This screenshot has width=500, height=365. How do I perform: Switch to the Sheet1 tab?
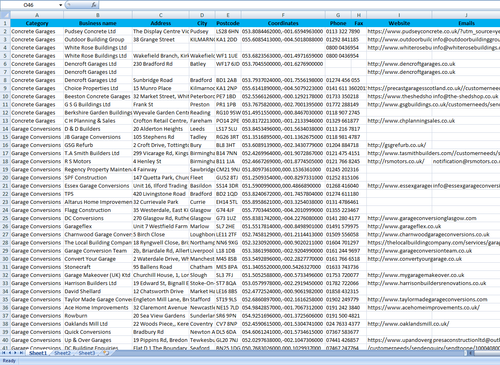click(x=38, y=353)
